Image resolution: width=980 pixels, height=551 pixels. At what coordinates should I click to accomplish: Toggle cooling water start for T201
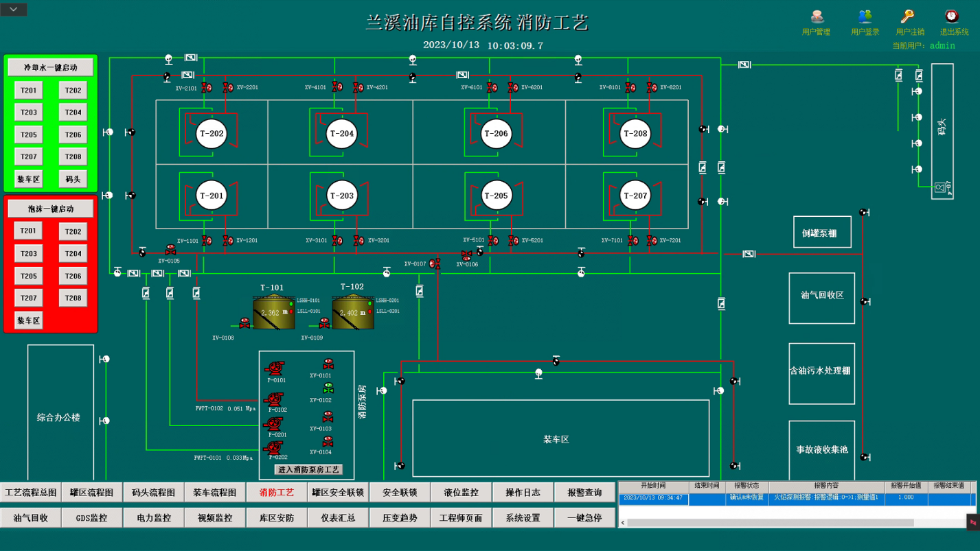point(28,91)
